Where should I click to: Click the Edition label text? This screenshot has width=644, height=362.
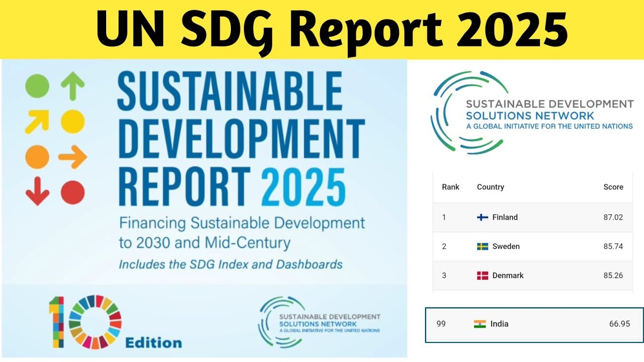(153, 343)
